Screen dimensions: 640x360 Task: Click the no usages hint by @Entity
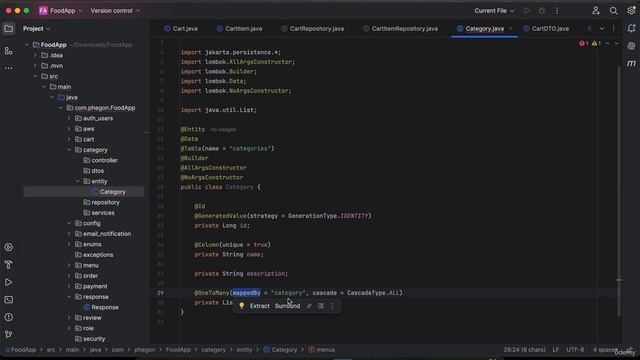pos(223,129)
